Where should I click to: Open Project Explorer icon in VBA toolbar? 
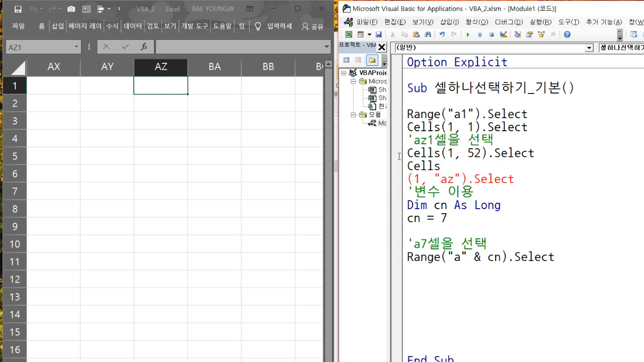click(x=517, y=35)
